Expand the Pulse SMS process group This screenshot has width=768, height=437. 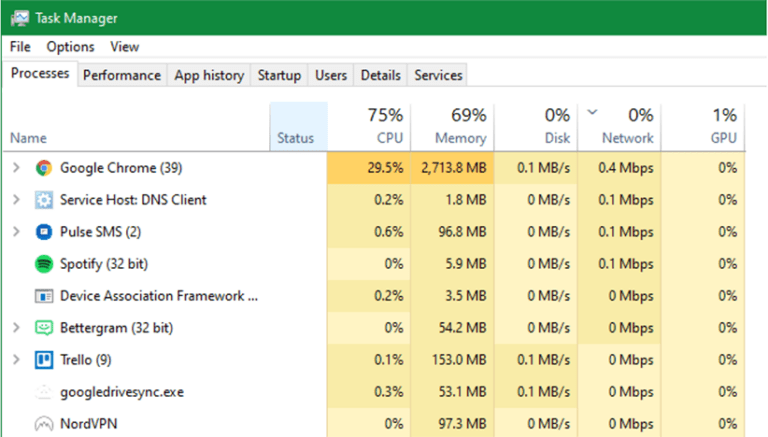pos(16,232)
